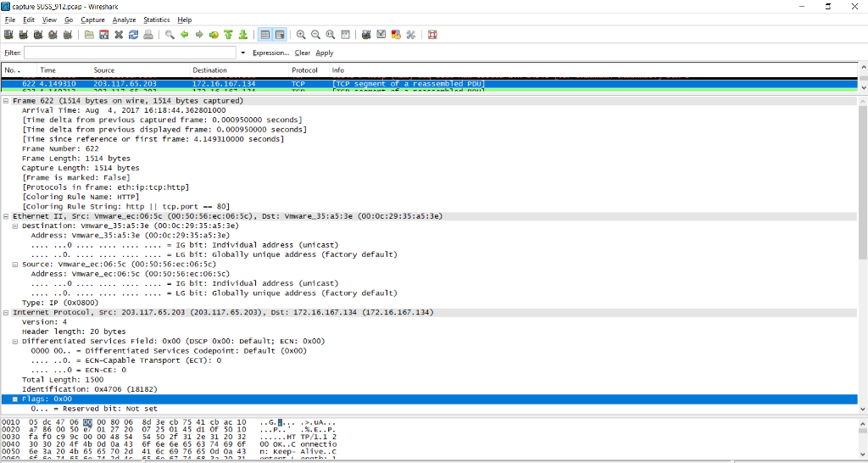Viewport: 868px width, 463px height.
Task: Open help lifebuoy icon
Action: 432,34
